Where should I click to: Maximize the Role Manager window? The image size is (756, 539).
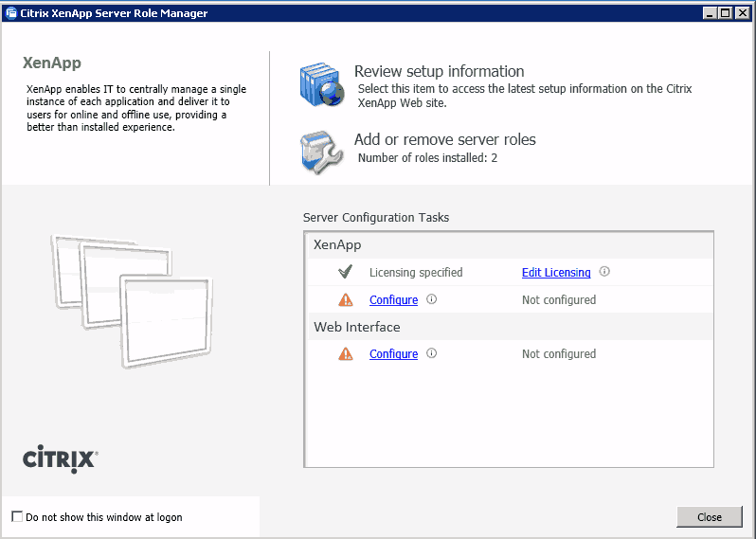point(725,13)
